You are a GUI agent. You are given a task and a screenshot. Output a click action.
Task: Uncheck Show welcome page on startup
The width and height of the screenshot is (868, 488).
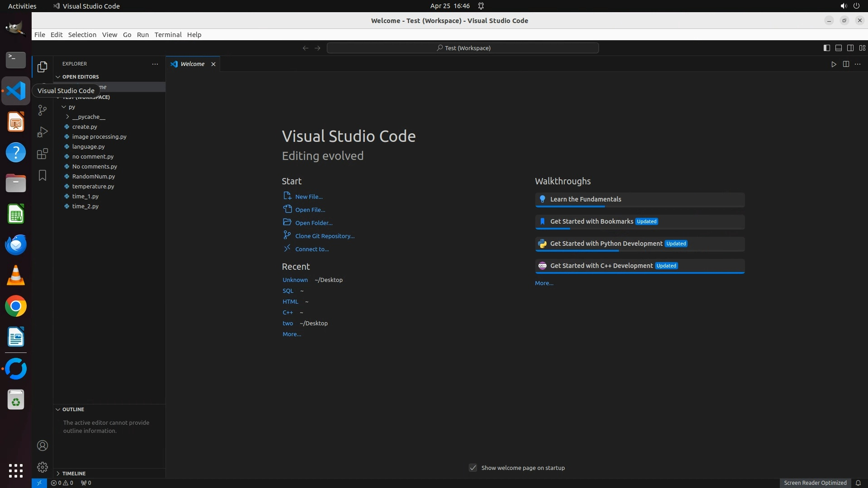click(473, 468)
